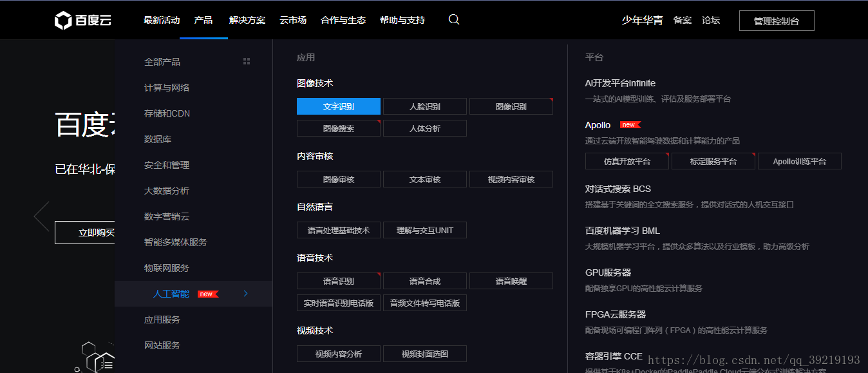Click the 视频内容分析 button
The image size is (868, 373).
(339, 354)
